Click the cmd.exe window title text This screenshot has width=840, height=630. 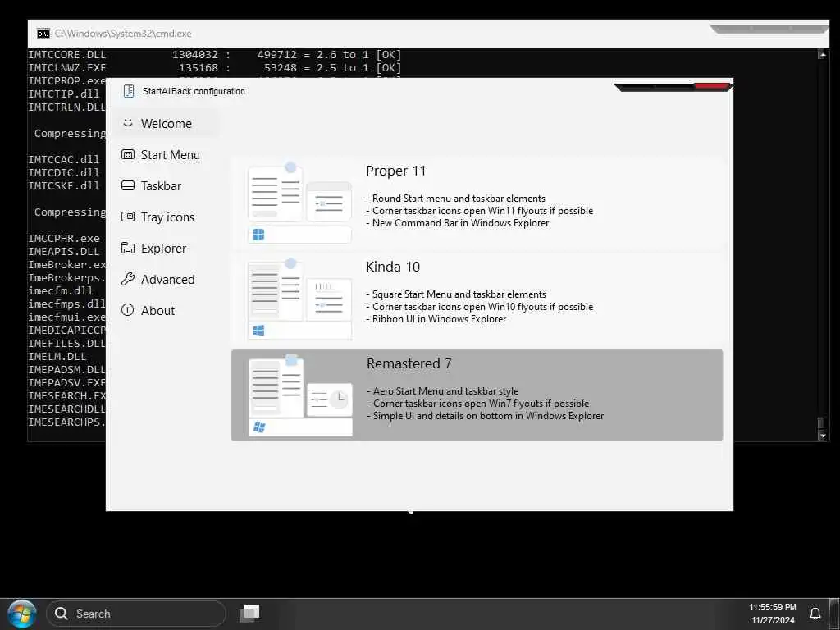click(123, 33)
